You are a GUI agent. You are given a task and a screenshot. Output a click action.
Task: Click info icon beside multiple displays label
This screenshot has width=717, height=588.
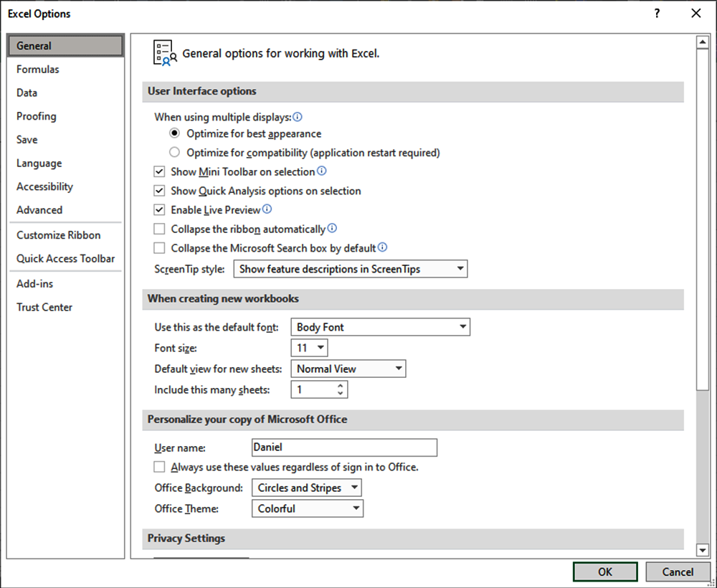(298, 116)
